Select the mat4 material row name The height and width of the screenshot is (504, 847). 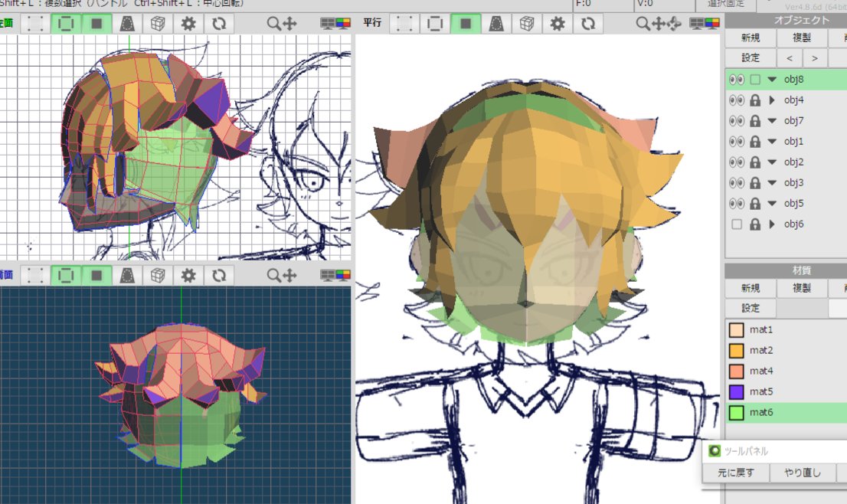pos(761,371)
